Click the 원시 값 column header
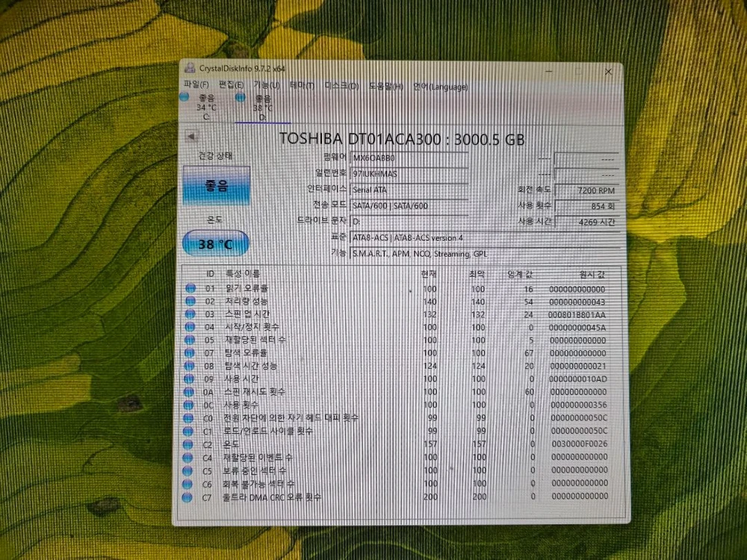 (592, 275)
